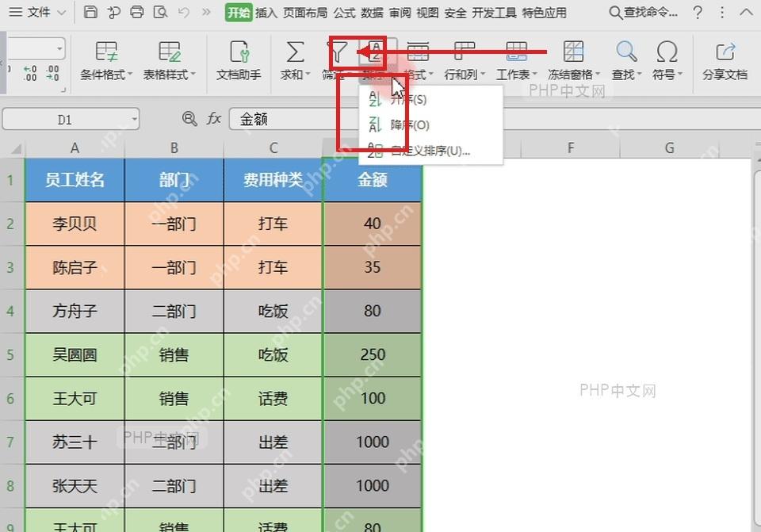Select the amount cell showing 250
Viewport: 761px width, 532px height.
coord(373,355)
